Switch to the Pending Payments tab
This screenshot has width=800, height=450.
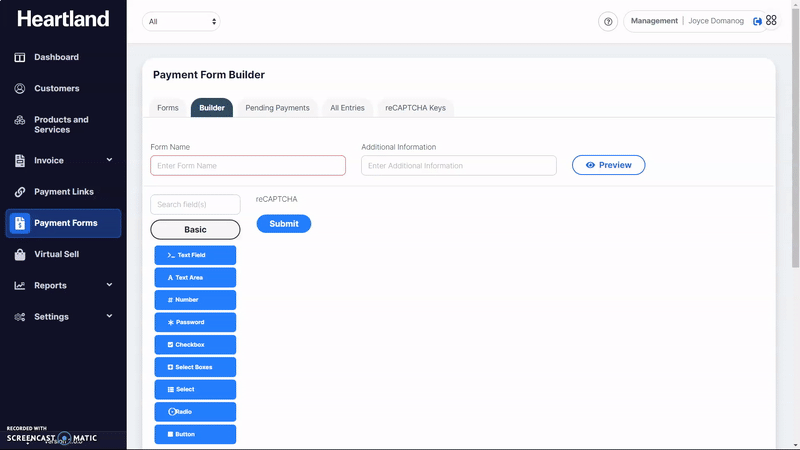(x=277, y=108)
